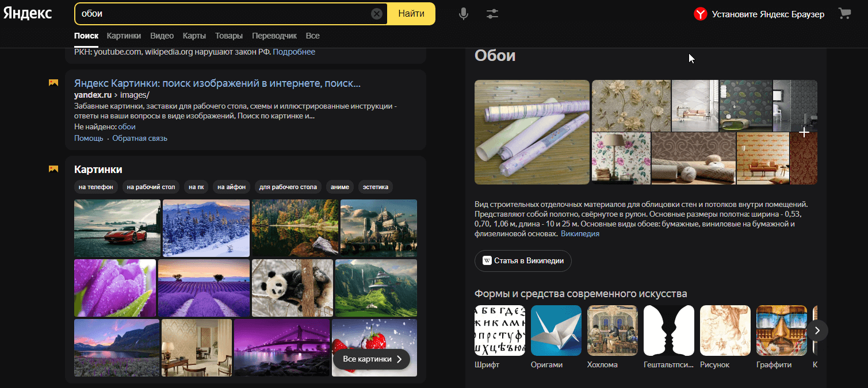Open the Оригами card

(556, 337)
